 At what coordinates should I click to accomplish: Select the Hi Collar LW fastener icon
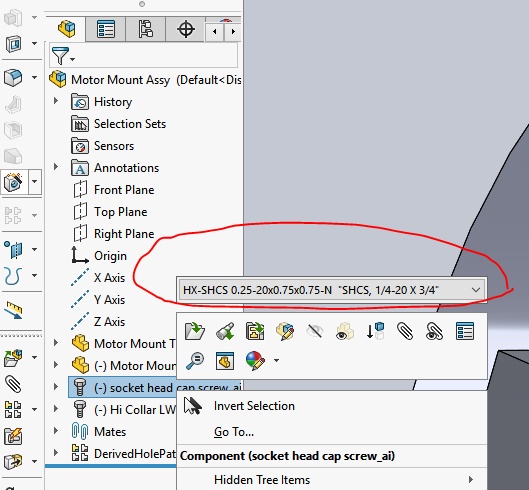pos(80,409)
